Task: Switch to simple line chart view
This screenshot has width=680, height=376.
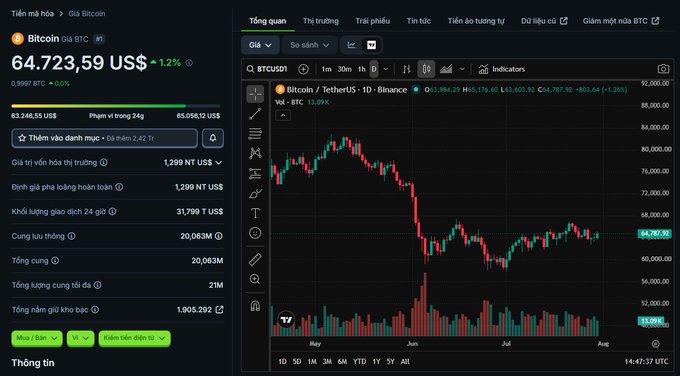Action: pyautogui.click(x=352, y=45)
